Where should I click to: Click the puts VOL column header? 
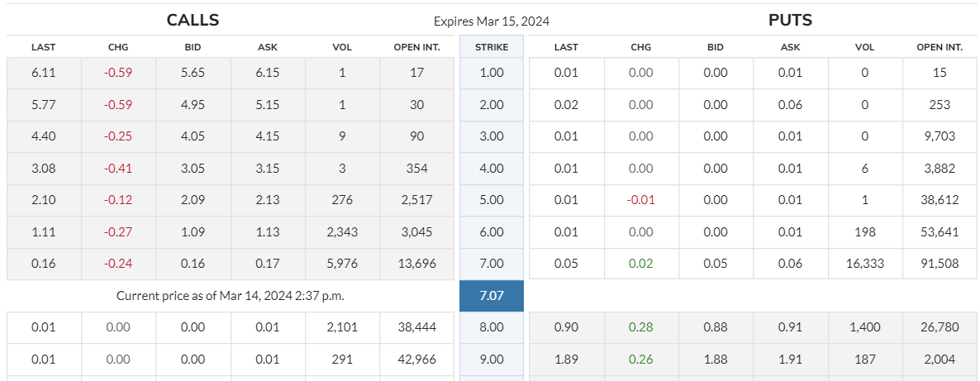[864, 47]
